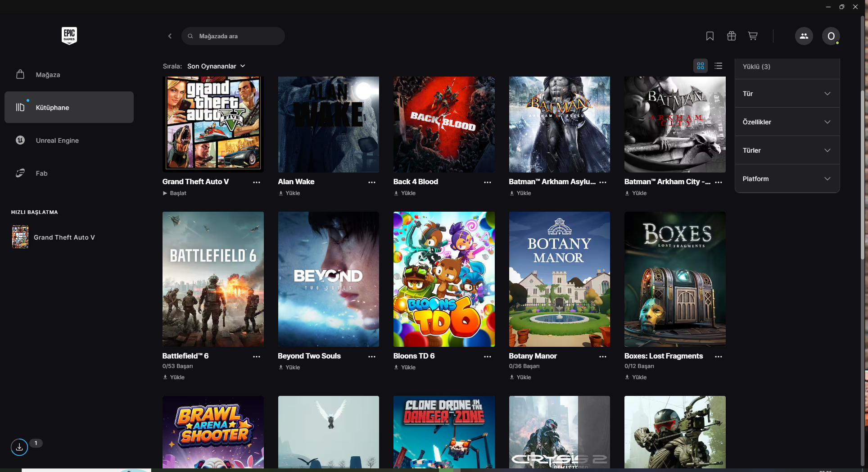Click Yükle under Alan Wake

[289, 193]
